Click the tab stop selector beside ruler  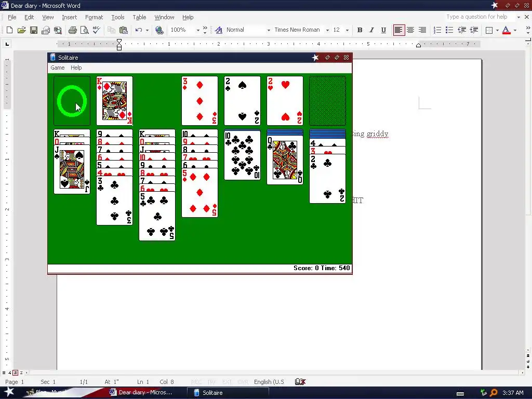[7, 44]
